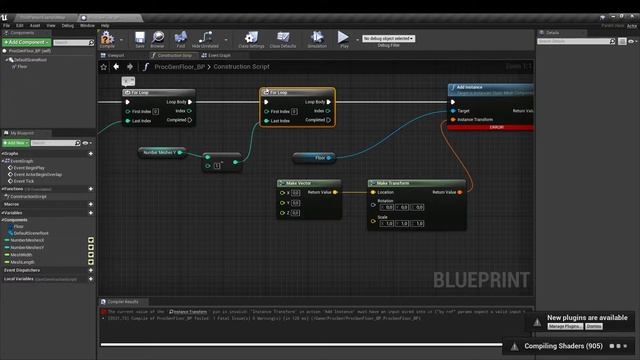Click Make Vector X value field
640x360 pixels.
(296, 193)
